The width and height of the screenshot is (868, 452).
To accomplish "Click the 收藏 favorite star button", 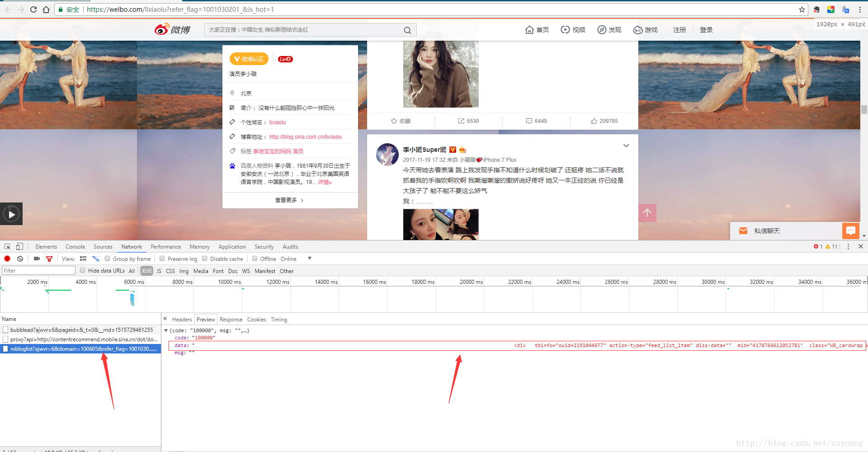I will point(401,121).
